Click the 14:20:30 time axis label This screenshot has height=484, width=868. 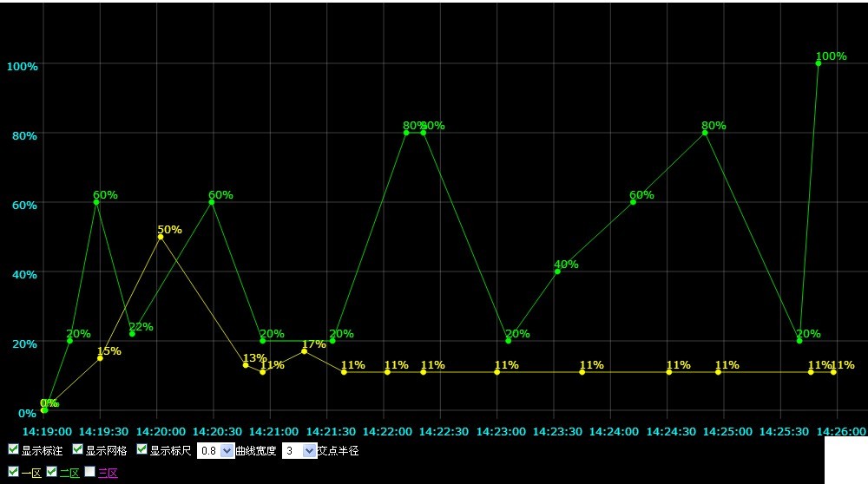(217, 431)
